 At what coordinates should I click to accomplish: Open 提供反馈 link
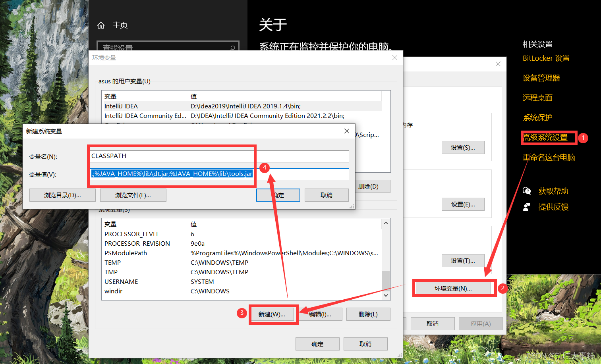pos(553,207)
